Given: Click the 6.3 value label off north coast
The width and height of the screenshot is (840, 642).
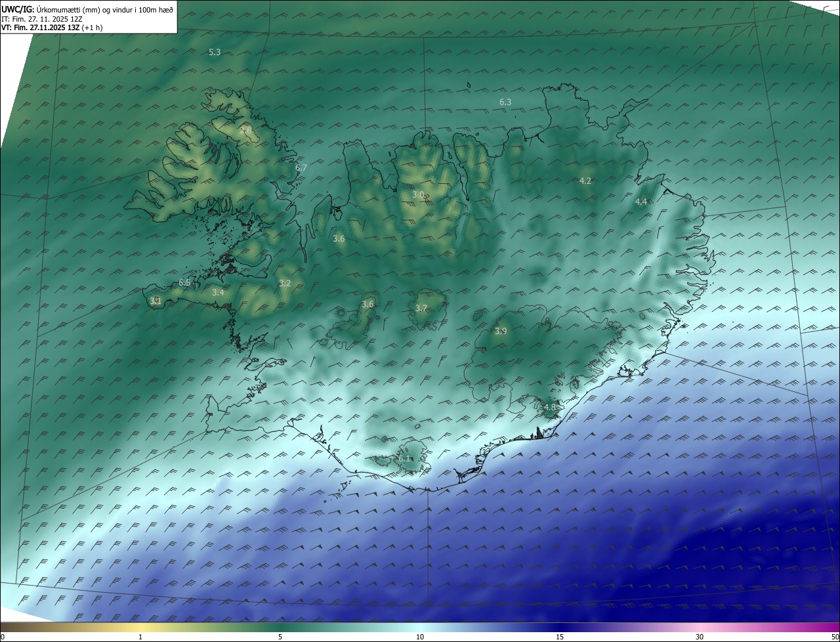Looking at the screenshot, I should (505, 102).
